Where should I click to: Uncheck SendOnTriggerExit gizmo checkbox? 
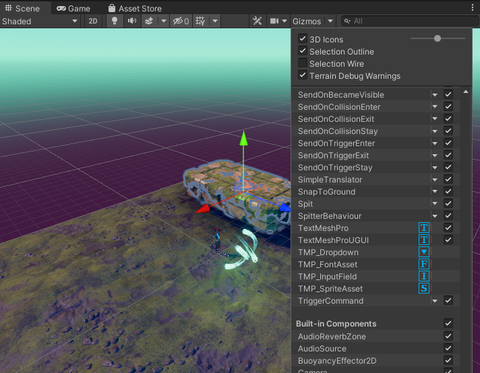pyautogui.click(x=448, y=155)
